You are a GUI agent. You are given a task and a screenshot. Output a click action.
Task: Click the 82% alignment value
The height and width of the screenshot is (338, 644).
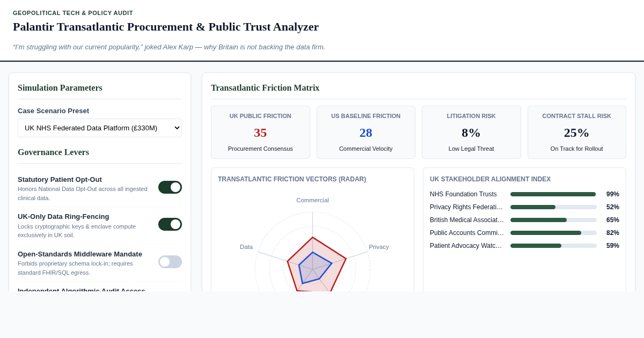[612, 233]
